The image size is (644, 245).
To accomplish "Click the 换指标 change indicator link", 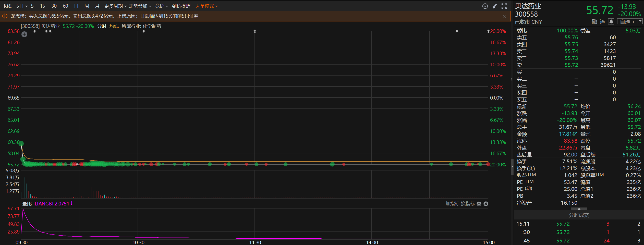I will [x=468, y=204].
